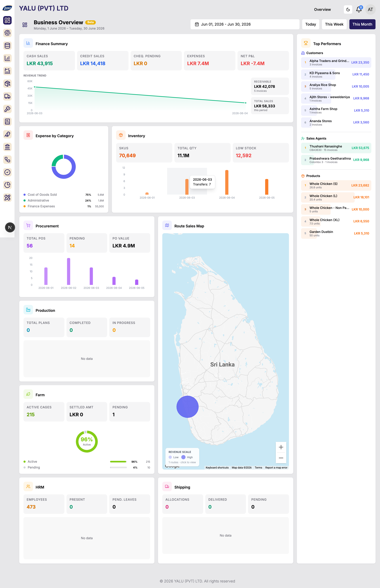The height and width of the screenshot is (588, 380).
Task: Click the calendar icon in date range
Action: pyautogui.click(x=197, y=24)
